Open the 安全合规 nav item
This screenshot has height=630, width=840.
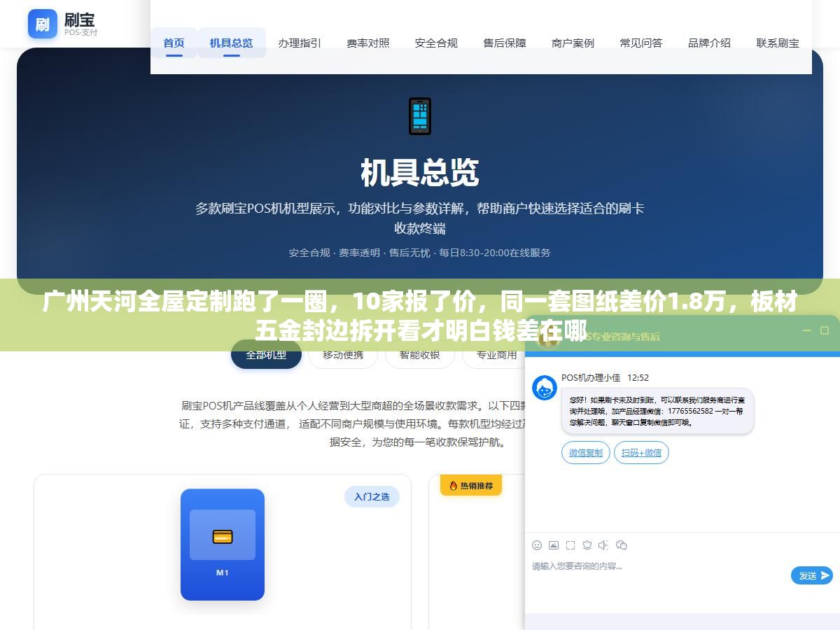pos(436,43)
